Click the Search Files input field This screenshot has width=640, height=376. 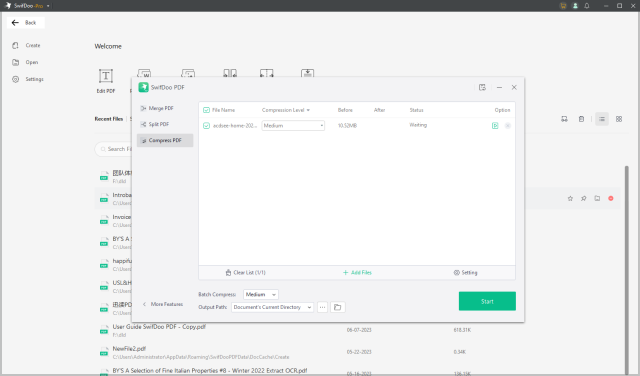pos(114,149)
